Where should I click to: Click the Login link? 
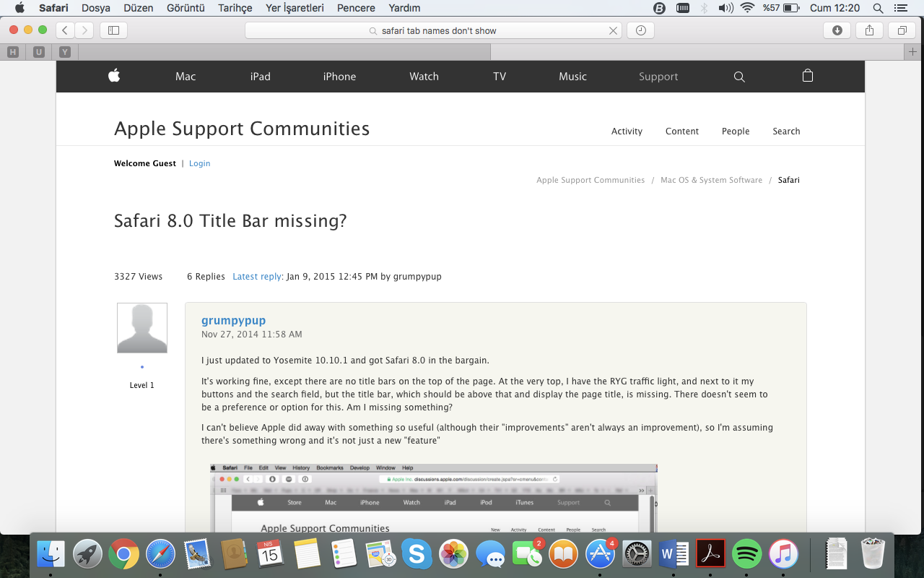click(x=200, y=163)
